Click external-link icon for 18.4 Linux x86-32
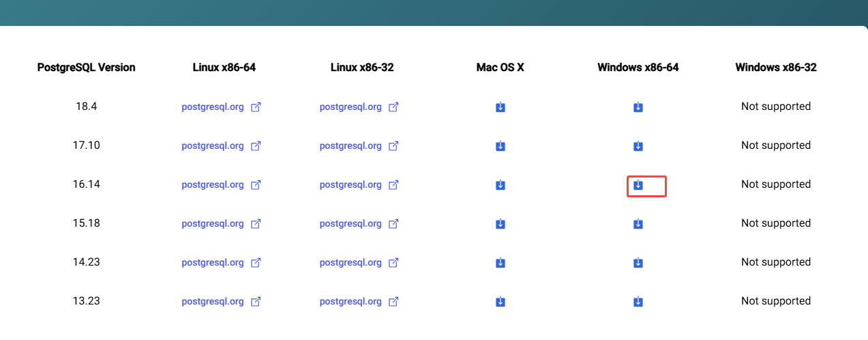 coord(393,107)
